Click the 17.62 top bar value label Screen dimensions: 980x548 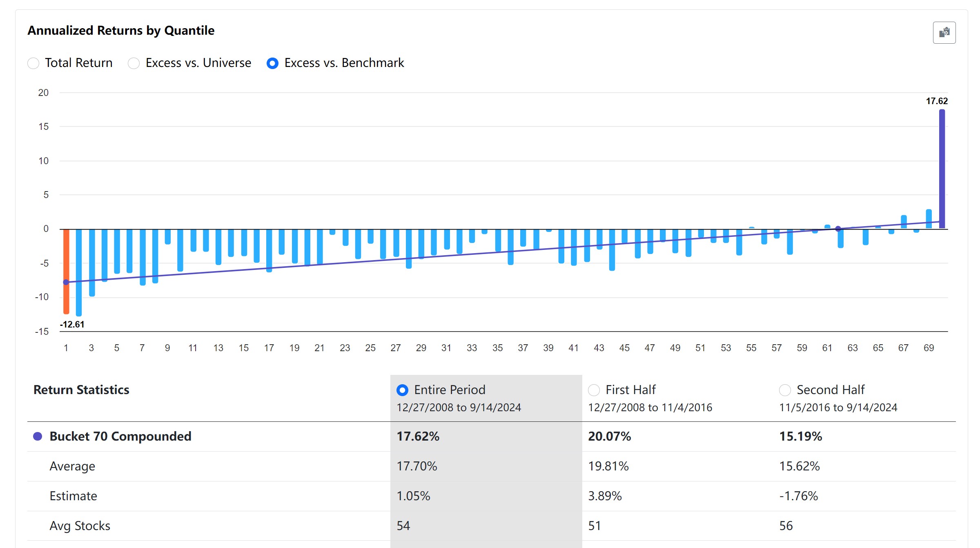(936, 101)
